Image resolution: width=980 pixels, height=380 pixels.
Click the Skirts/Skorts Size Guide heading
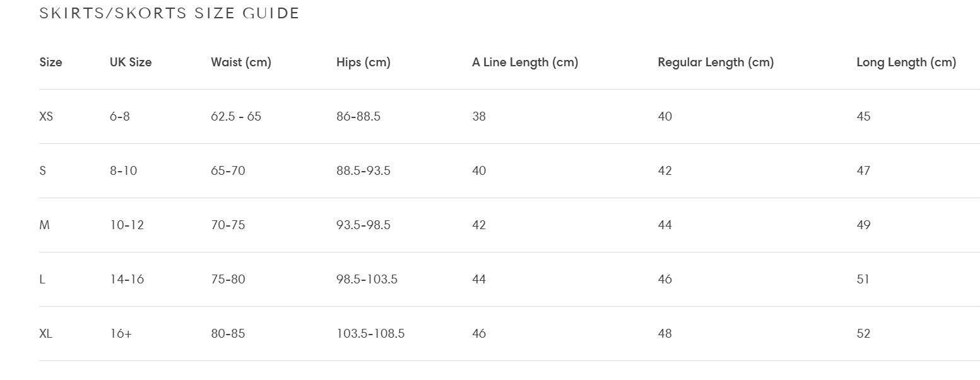169,13
